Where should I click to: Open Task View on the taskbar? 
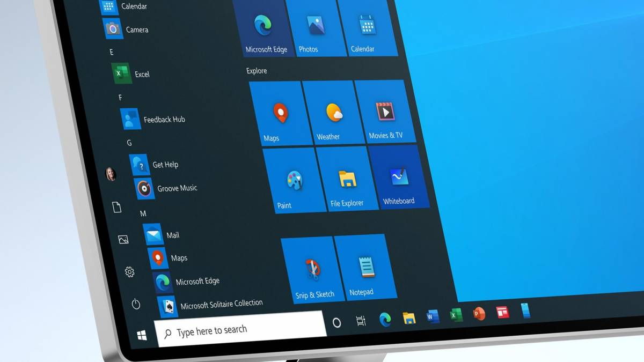361,321
